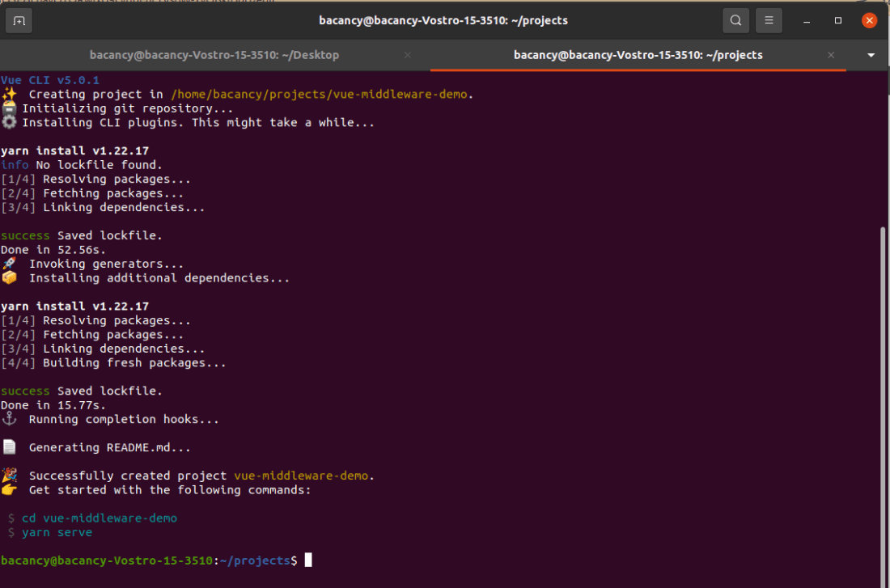Open the hamburger menu
The image size is (890, 588).
tap(769, 20)
